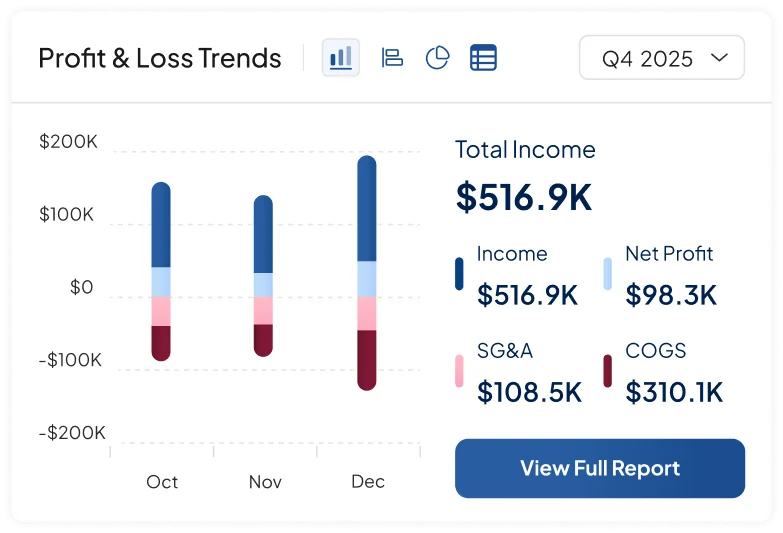Click the December stacked bar
Image resolution: width=783 pixels, height=533 pixels.
367,272
